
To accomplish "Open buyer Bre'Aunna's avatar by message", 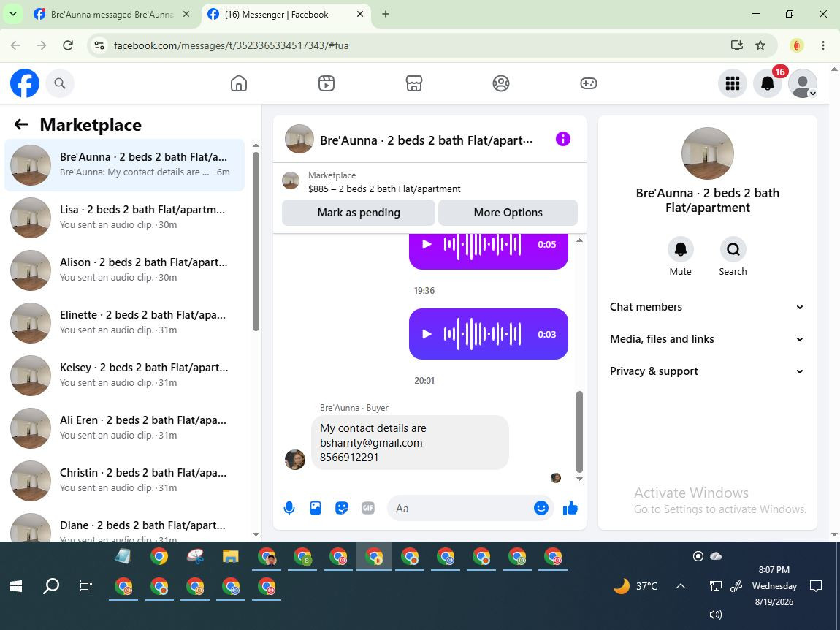I will click(294, 460).
